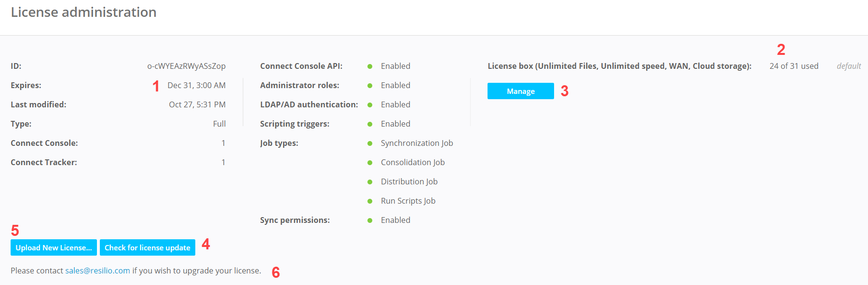The image size is (868, 285).
Task: Click the License administration heading
Action: point(83,12)
